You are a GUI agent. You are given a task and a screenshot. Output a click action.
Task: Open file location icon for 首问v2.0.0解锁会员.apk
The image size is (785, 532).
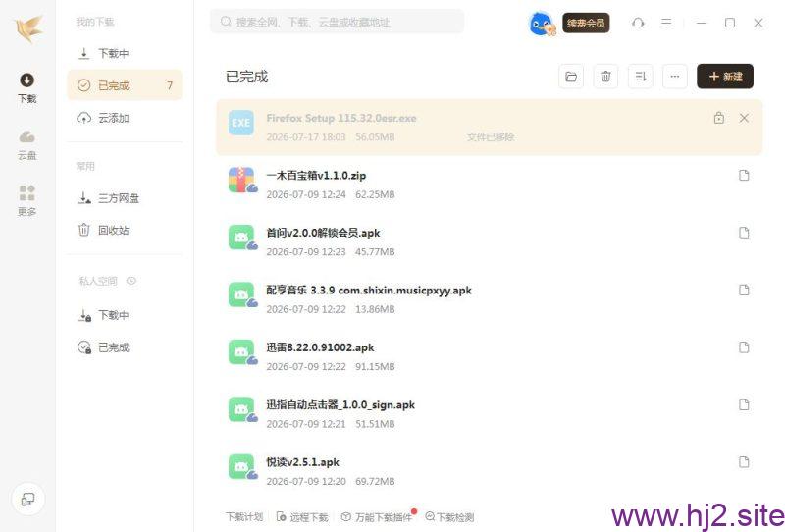click(x=744, y=233)
